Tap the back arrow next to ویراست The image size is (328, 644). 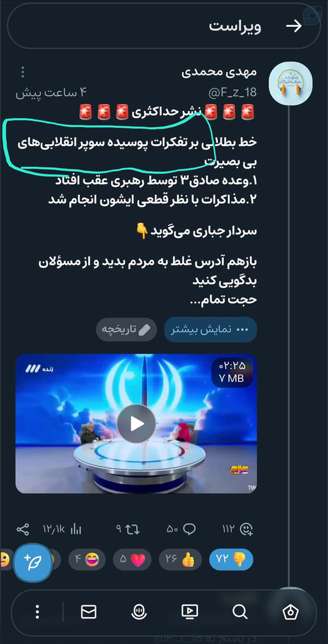(x=294, y=26)
